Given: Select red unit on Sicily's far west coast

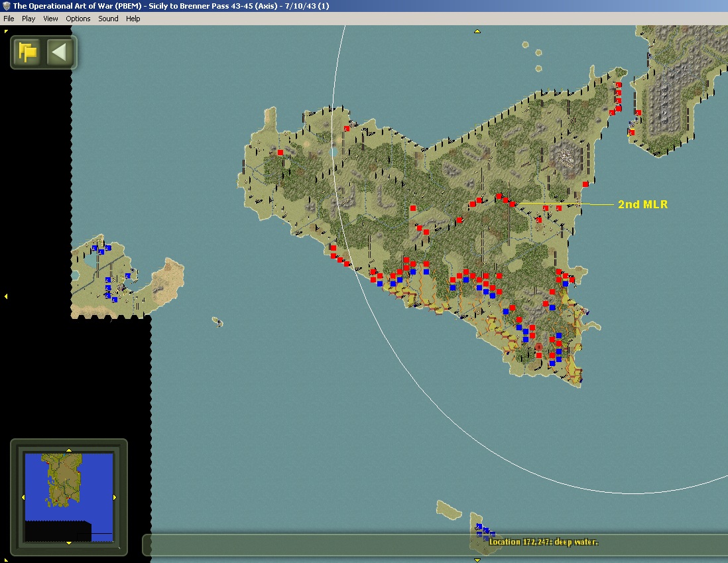Looking at the screenshot, I should [280, 153].
